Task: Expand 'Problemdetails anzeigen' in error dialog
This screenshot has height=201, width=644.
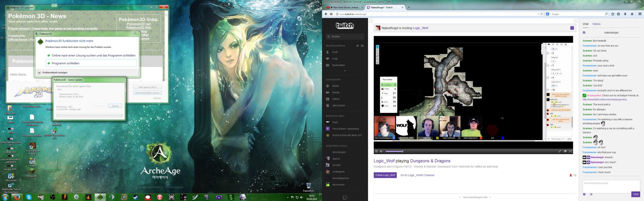Action: (x=53, y=73)
